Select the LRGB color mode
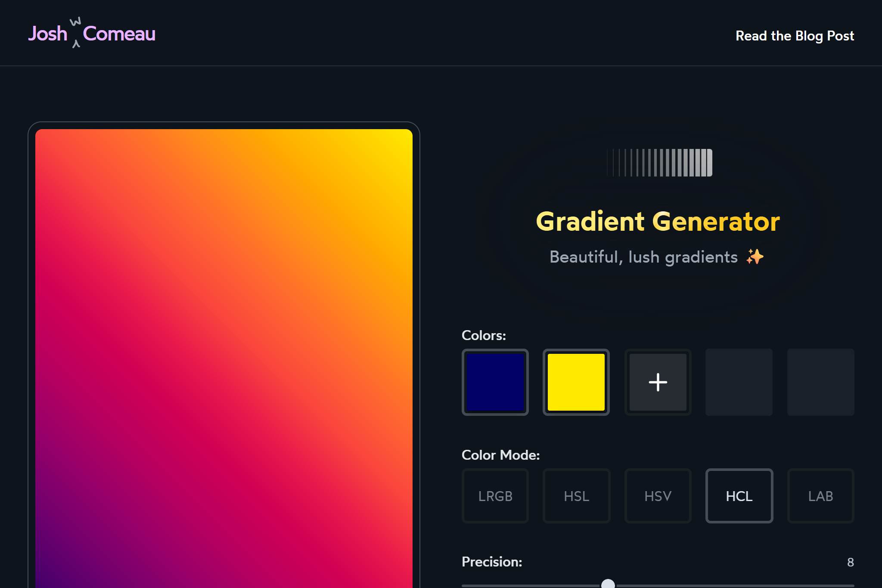 coord(495,496)
